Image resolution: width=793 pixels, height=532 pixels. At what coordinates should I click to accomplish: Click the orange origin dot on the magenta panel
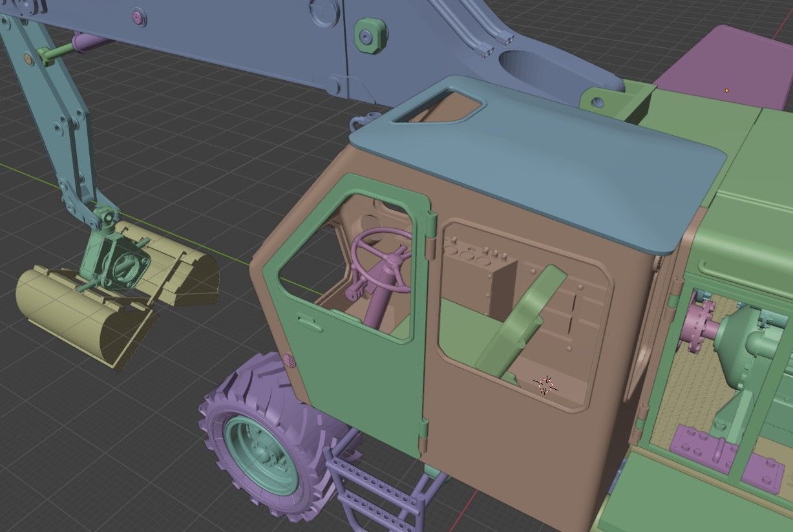(x=726, y=90)
